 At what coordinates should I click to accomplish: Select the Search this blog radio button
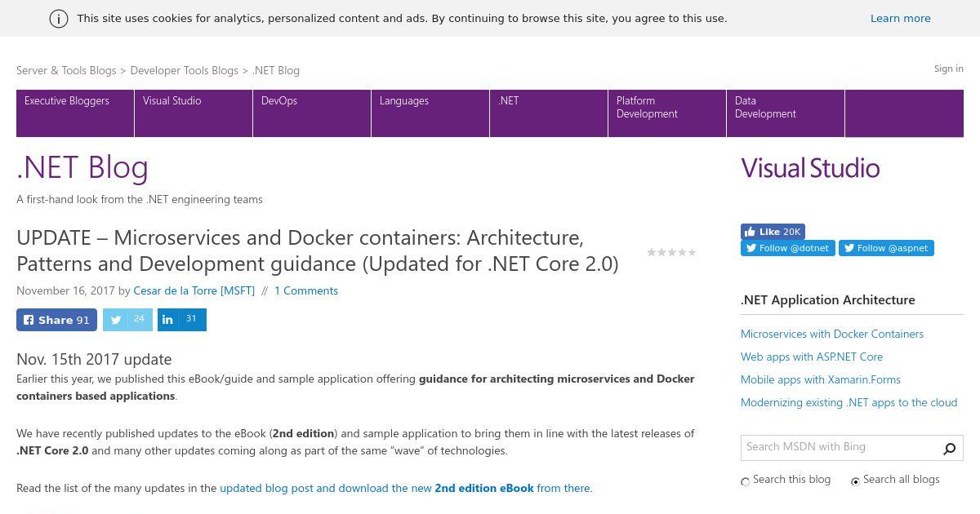pyautogui.click(x=745, y=481)
